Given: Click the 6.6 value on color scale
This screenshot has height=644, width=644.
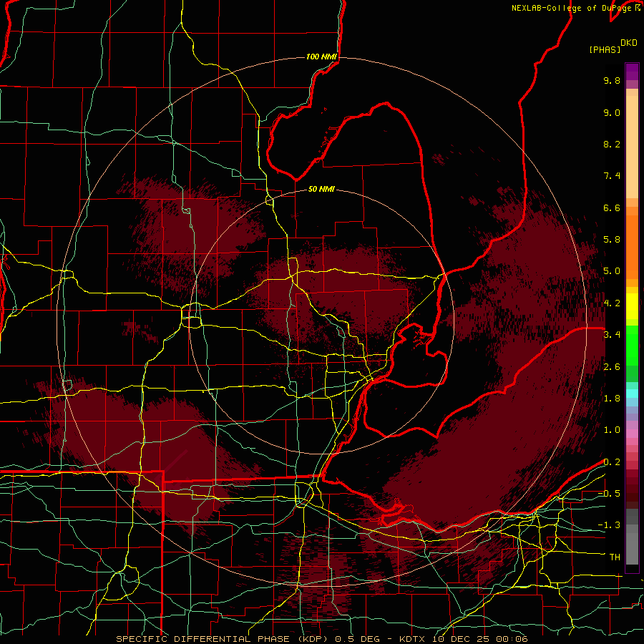Looking at the screenshot, I should click(612, 208).
